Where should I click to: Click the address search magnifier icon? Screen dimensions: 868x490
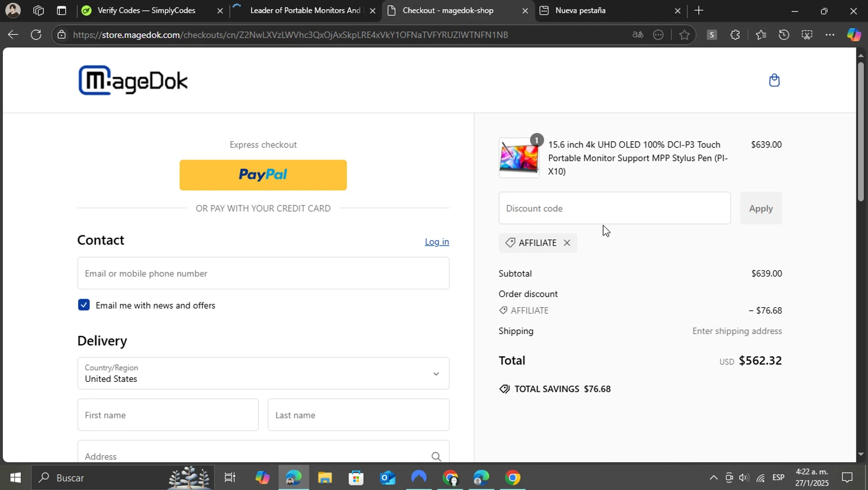pos(436,456)
